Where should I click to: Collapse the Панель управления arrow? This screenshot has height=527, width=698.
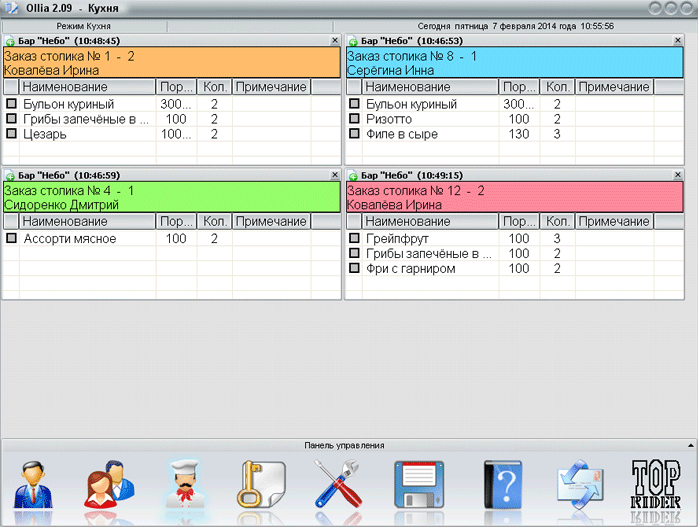pyautogui.click(x=690, y=445)
